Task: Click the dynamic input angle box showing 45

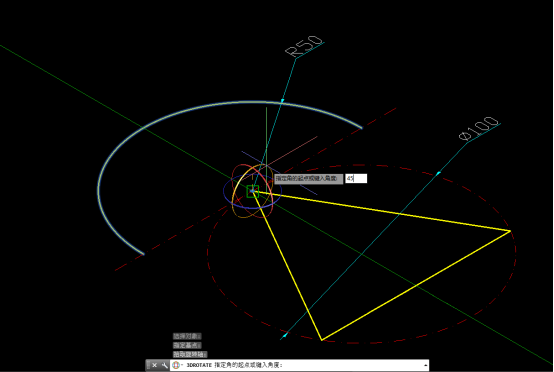Action: (x=356, y=178)
